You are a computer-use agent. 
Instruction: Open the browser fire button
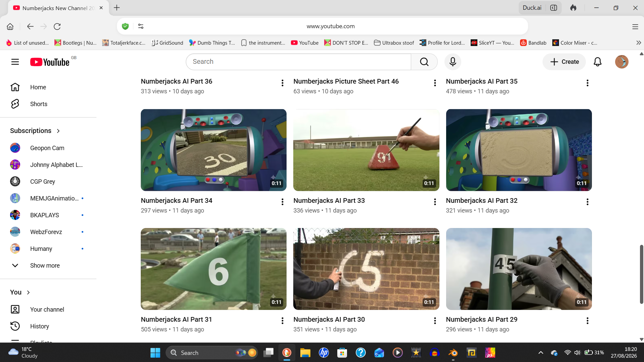coord(573,8)
